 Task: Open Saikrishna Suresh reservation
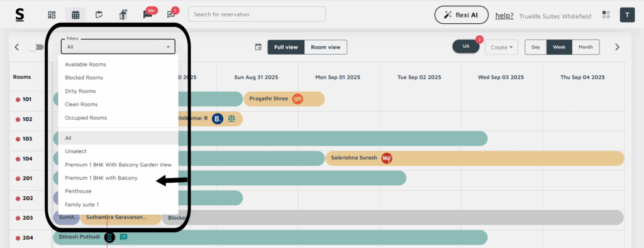[x=475, y=158]
